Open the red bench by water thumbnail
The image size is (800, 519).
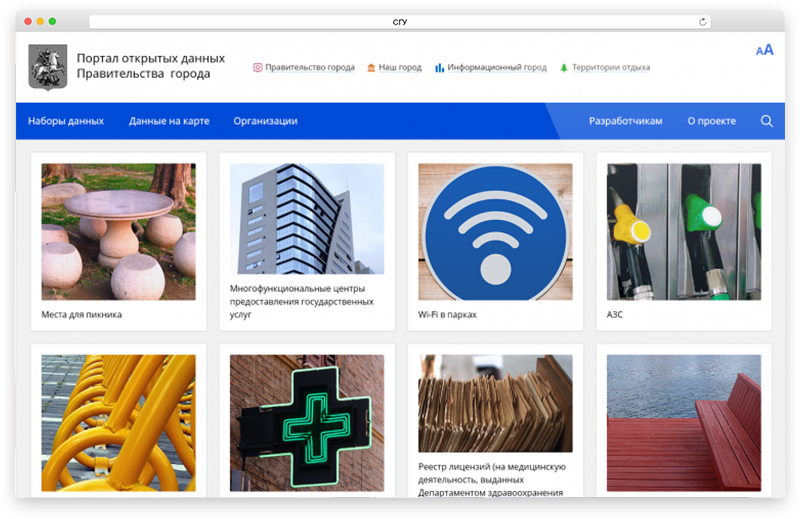click(x=684, y=423)
